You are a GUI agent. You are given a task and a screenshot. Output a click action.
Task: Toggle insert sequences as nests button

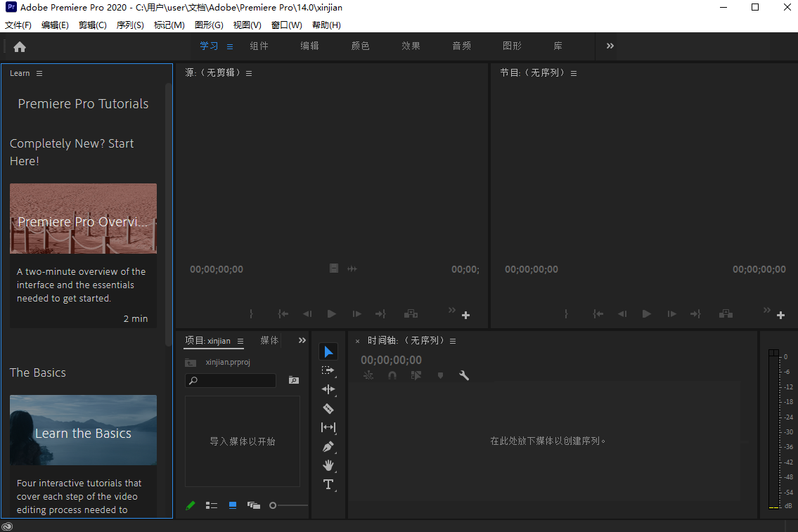[x=368, y=375]
